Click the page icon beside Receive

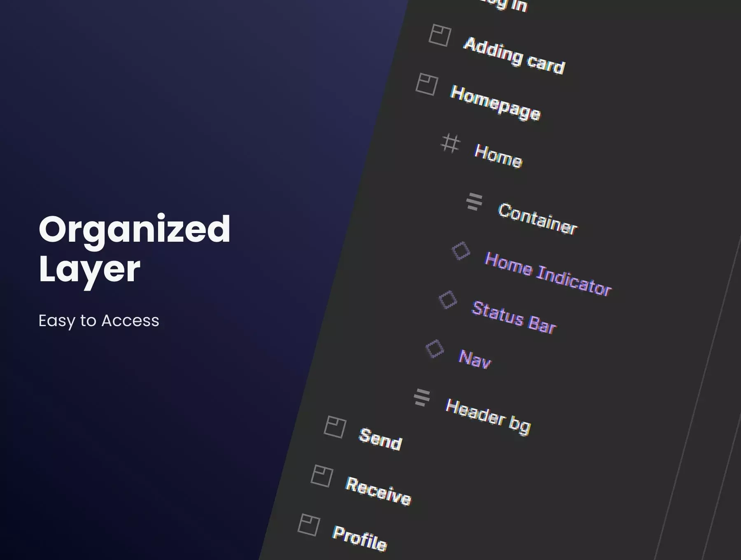tap(322, 476)
